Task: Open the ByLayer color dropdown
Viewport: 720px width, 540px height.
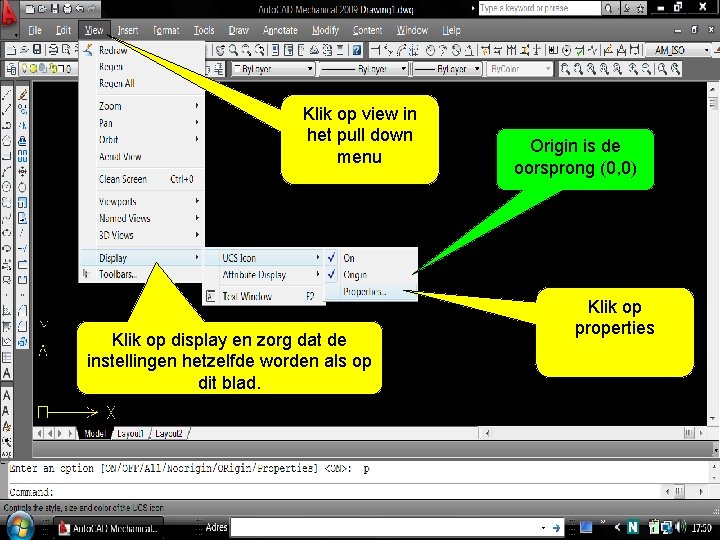Action: coord(310,69)
